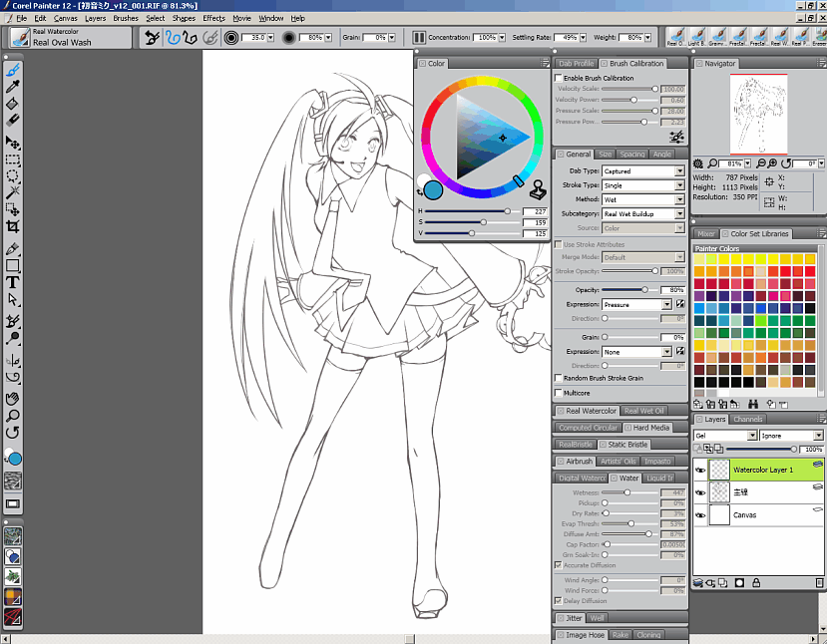Click the layer mask icon at Layers bottom
Screen dimensions: 827x644
pos(739,583)
